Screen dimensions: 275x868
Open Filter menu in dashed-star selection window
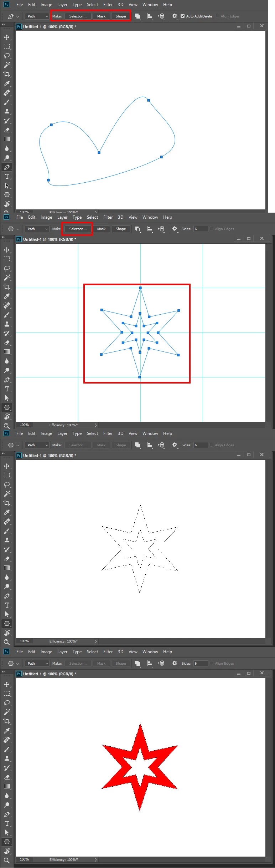[x=108, y=433]
